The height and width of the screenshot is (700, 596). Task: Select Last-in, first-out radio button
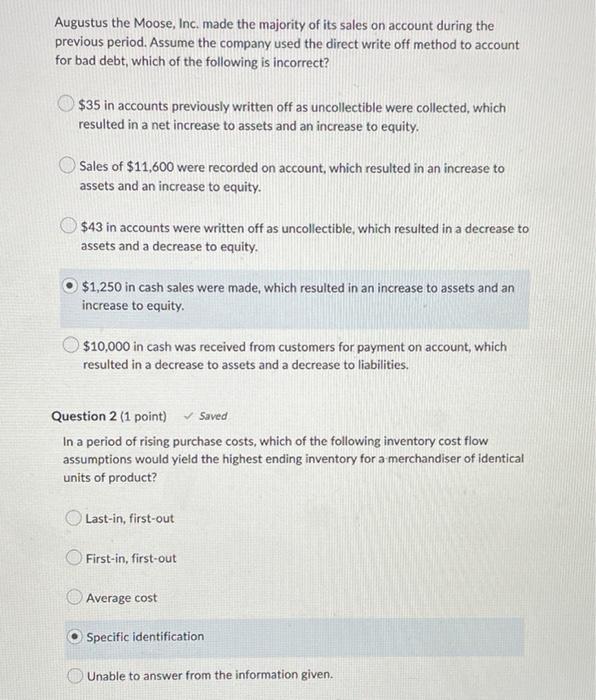click(73, 518)
